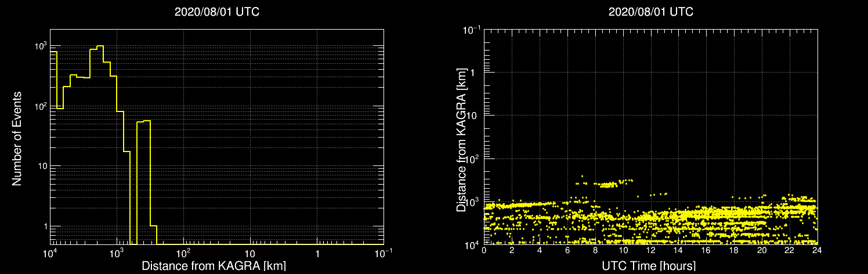
Task: Click the 10^-1 tick on histogram distance axis
Action: (x=384, y=251)
